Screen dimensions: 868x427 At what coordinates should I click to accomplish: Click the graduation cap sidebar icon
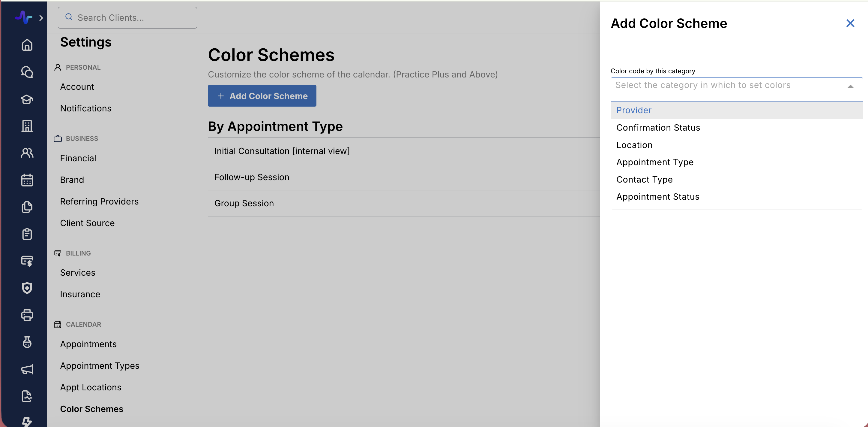coord(27,99)
